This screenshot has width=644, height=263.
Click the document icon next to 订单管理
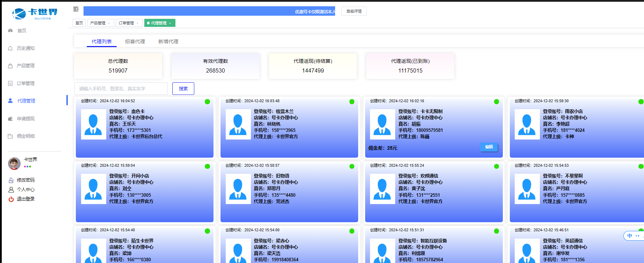[10, 83]
